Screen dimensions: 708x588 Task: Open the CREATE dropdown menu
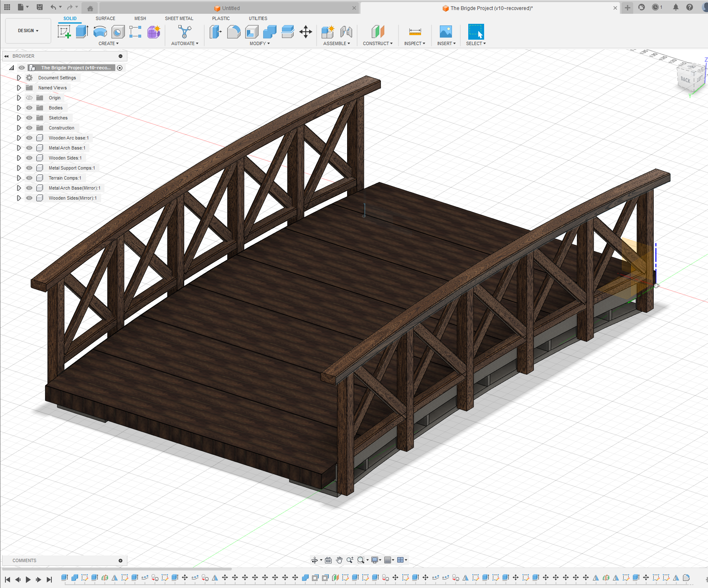coord(109,43)
